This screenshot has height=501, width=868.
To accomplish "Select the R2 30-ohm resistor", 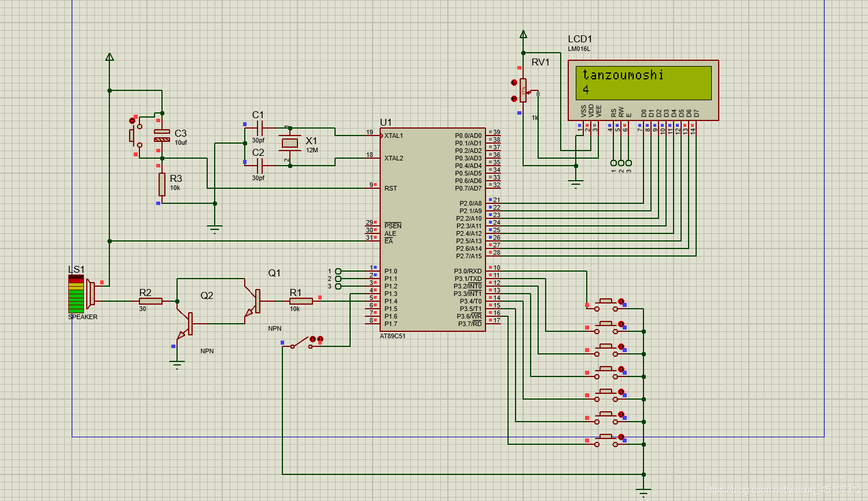I will tap(150, 301).
